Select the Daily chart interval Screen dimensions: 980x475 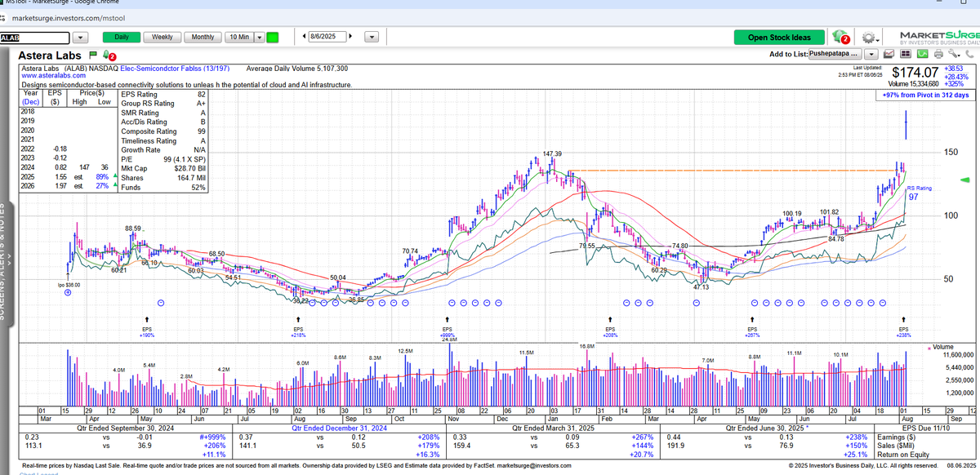click(121, 37)
